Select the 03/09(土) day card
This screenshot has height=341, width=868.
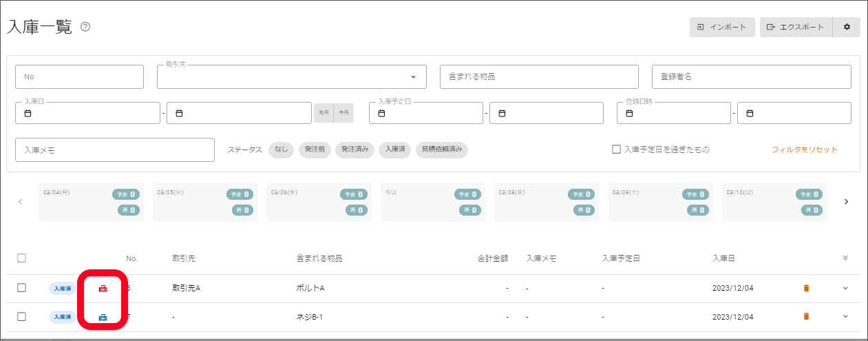[661, 202]
